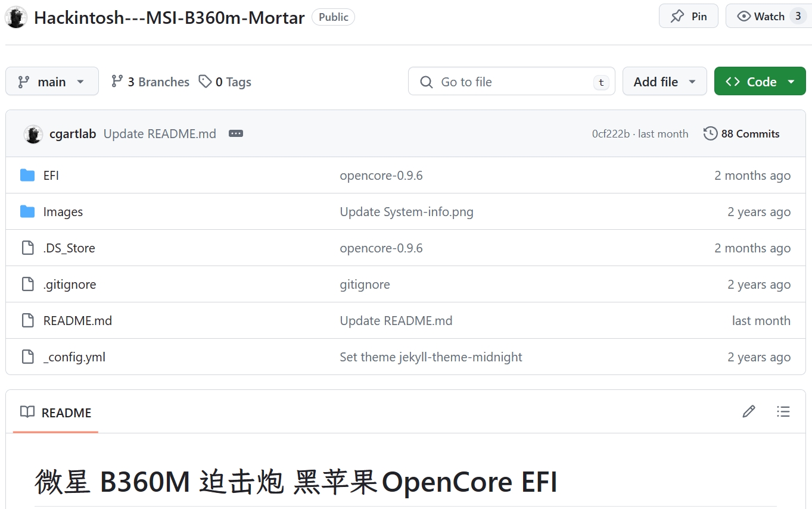812x509 pixels.
Task: Open the README.md file
Action: point(77,321)
